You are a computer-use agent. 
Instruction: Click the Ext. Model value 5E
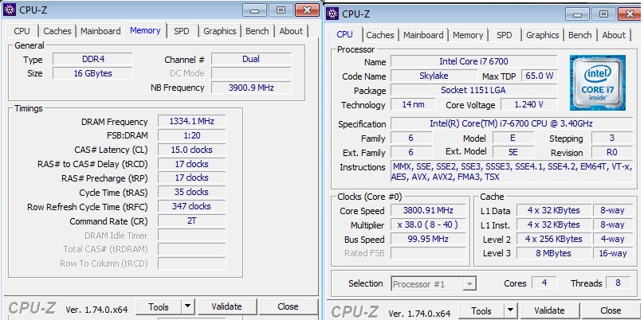(513, 152)
